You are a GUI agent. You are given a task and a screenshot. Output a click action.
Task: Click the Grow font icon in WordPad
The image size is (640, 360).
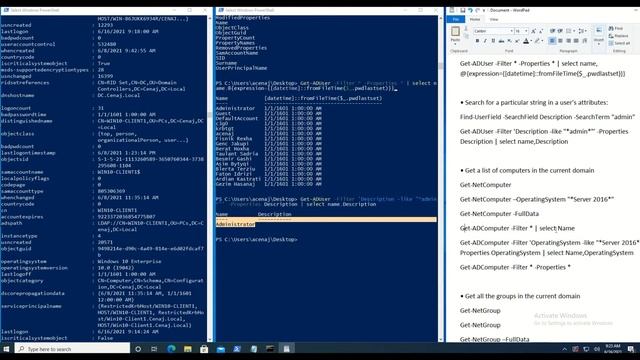533,31
